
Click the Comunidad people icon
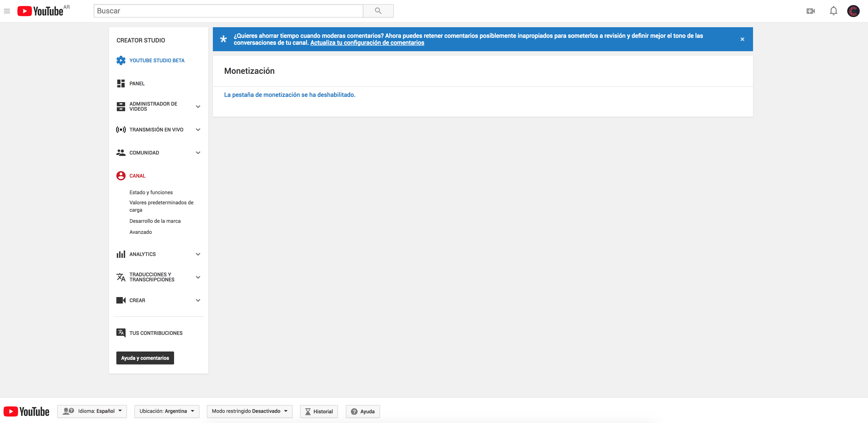pos(121,152)
